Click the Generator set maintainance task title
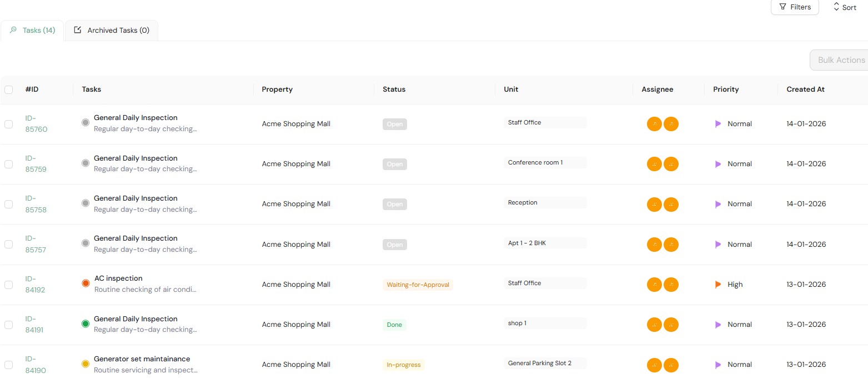Viewport: 868px width, 383px height. [142, 359]
